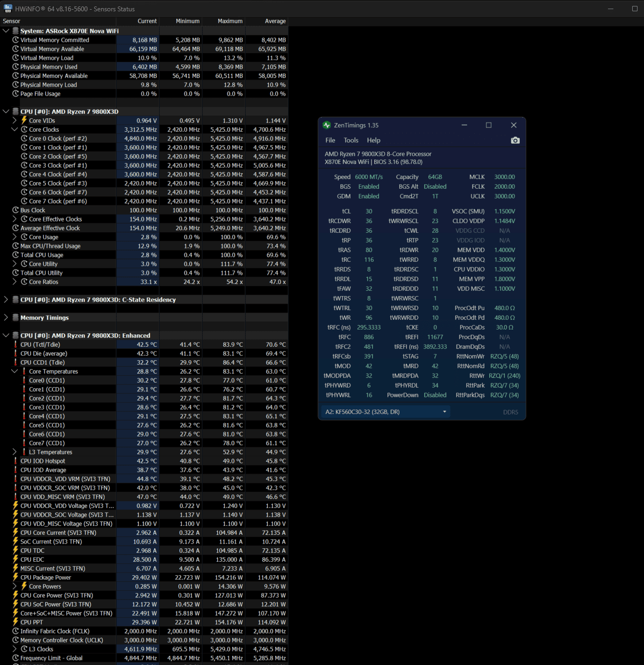The height and width of the screenshot is (665, 644).
Task: Click the Current column header
Action: 138,21
